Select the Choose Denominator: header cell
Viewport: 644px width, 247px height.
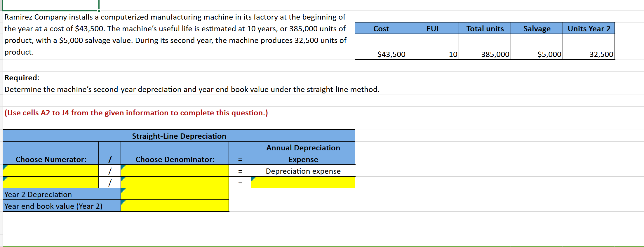coord(175,153)
